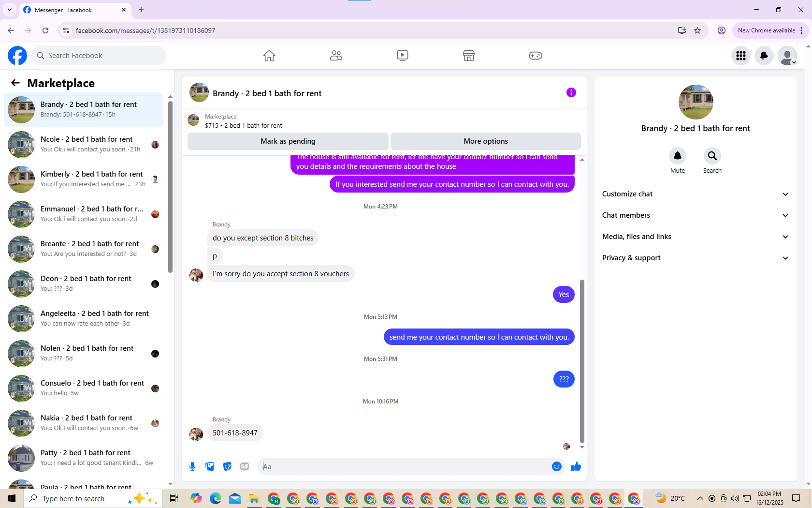
Task: Open the Nakia conversation
Action: tap(83, 423)
